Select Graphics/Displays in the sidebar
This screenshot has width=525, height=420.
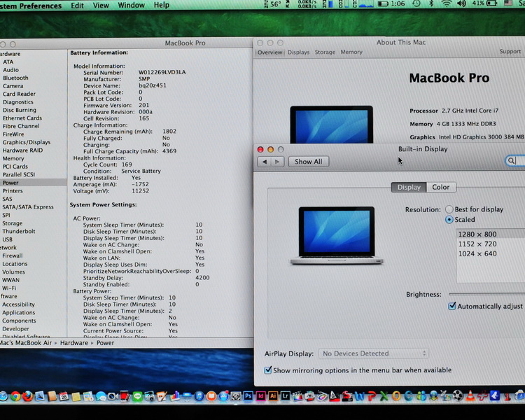[27, 142]
